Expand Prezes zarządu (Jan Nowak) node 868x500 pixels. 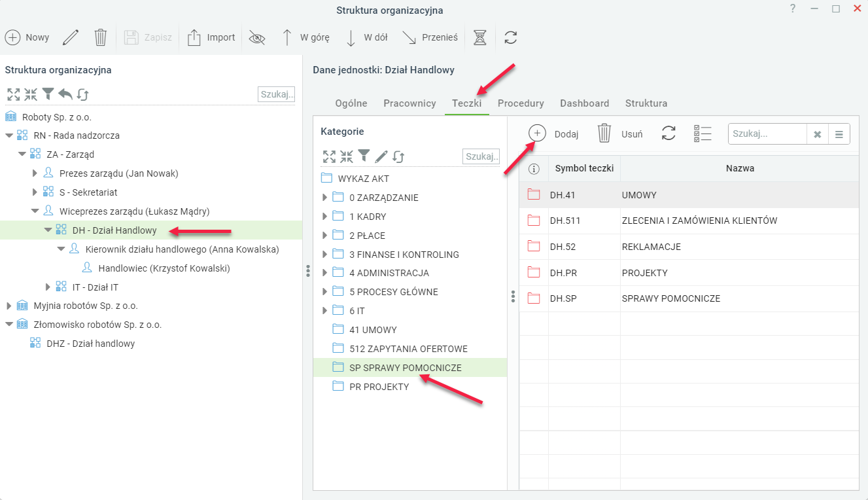[x=35, y=173]
